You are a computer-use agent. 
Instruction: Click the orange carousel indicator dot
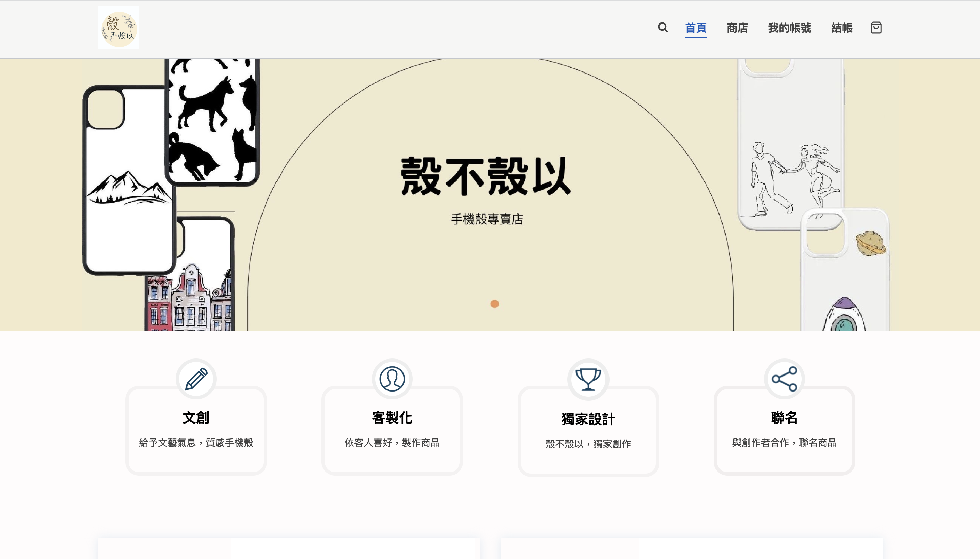(x=494, y=304)
